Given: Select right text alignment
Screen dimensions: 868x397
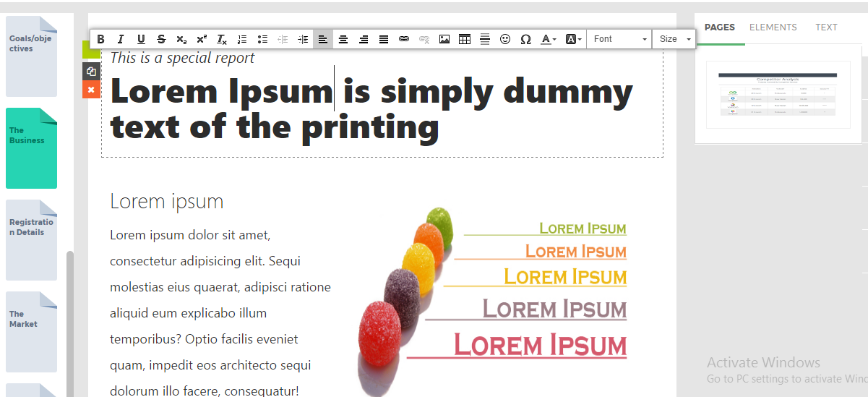Looking at the screenshot, I should click(364, 39).
